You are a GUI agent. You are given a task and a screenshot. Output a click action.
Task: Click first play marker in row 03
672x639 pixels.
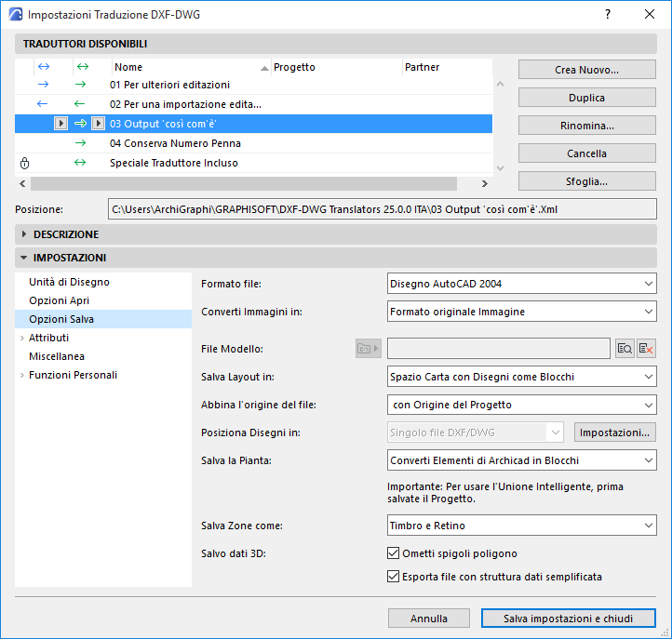click(x=60, y=124)
